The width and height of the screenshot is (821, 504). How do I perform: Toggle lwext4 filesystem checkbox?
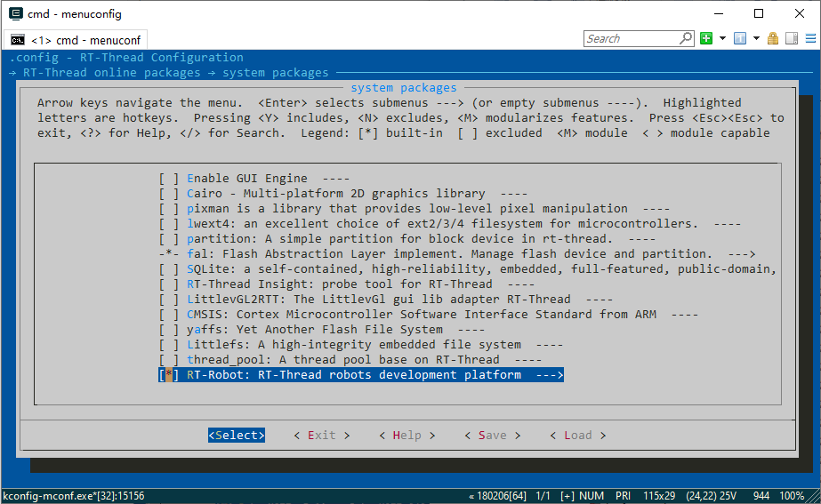tap(169, 224)
